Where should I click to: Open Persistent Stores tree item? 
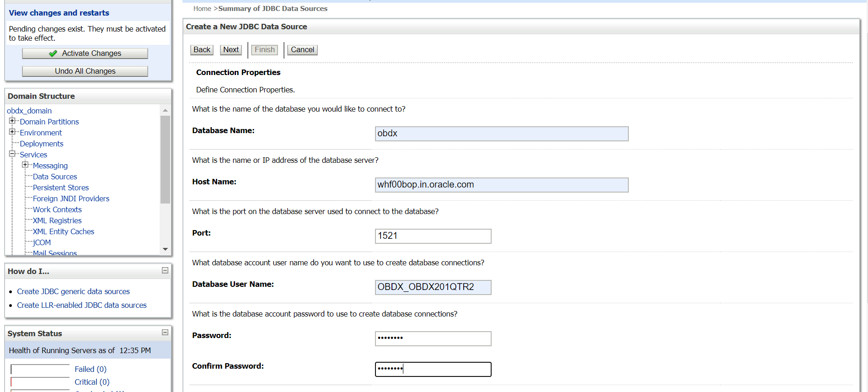tap(61, 188)
